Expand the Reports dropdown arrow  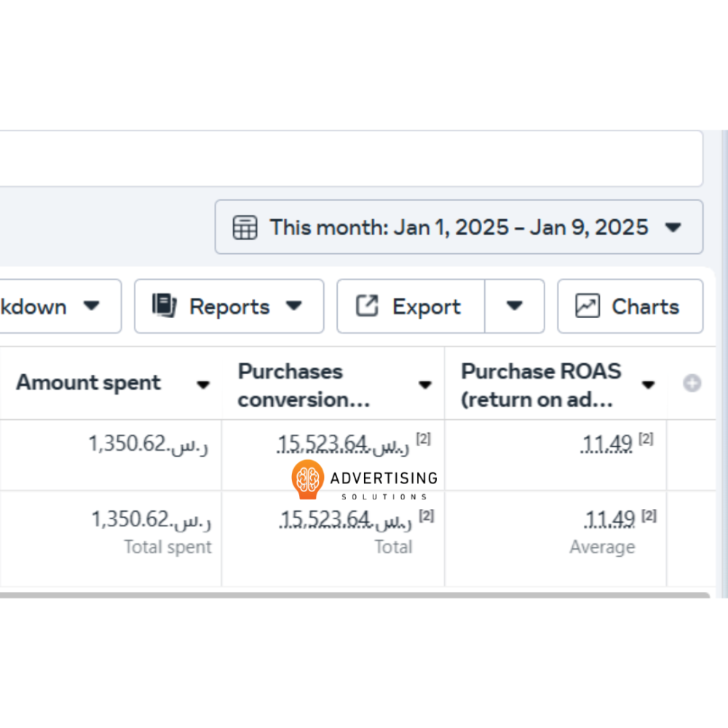[293, 306]
